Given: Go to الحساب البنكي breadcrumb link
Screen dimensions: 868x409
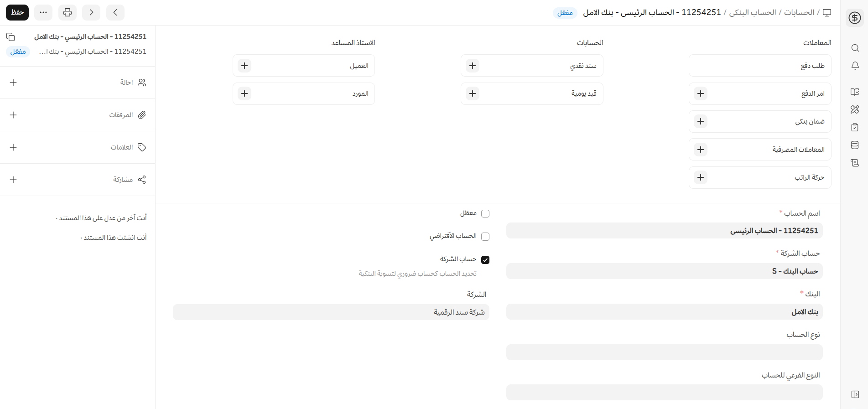Looking at the screenshot, I should coord(752,12).
